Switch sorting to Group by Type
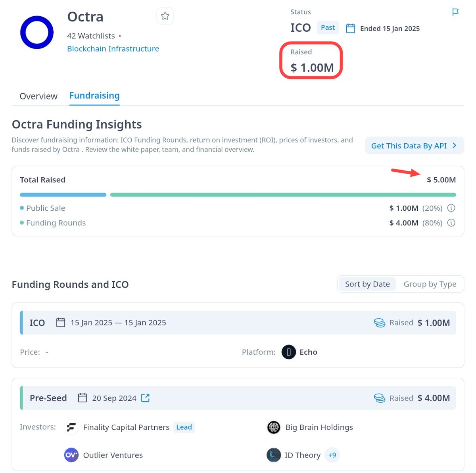This screenshot has height=473, width=476. [x=430, y=284]
